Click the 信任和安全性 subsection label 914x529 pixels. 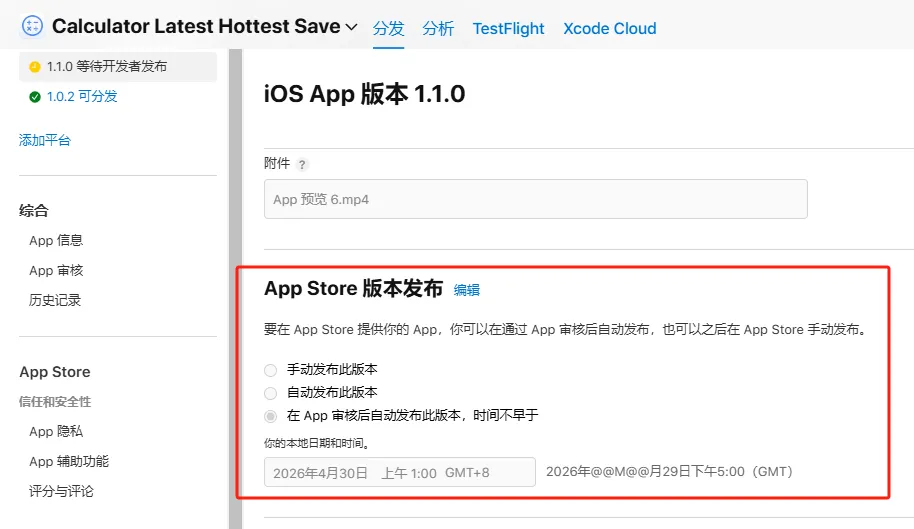click(x=55, y=401)
